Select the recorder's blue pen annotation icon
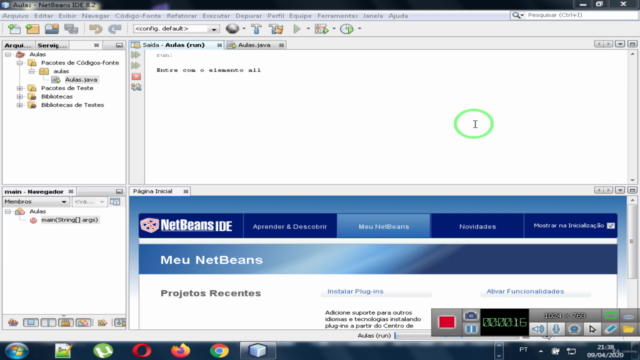The image size is (640, 360). (611, 329)
